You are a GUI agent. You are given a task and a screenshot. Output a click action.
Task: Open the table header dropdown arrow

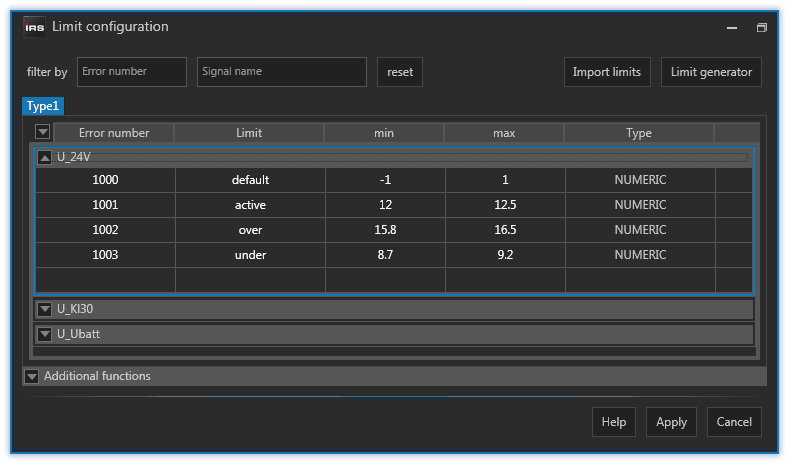pos(43,132)
